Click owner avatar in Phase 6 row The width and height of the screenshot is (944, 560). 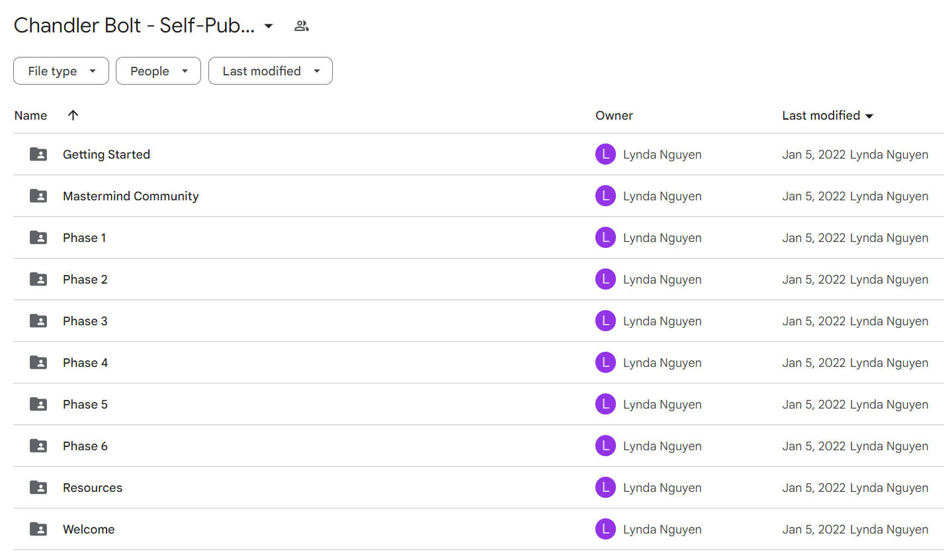coord(605,446)
